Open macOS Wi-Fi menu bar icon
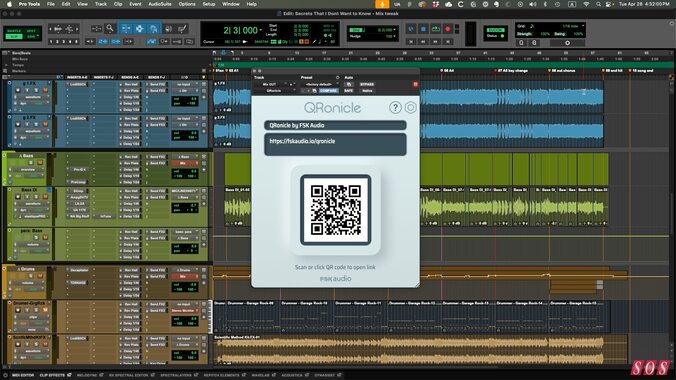 coord(586,4)
